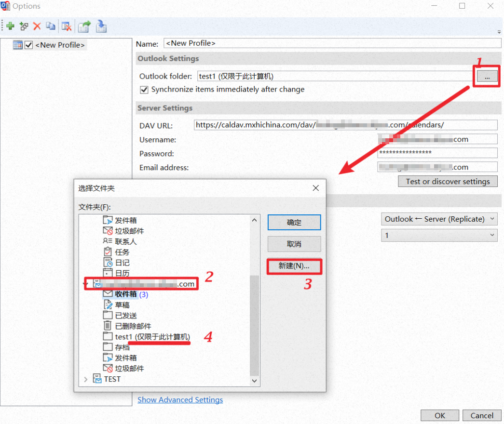Add a new profile with green plus icon
Screen dimensions: 504x424
10,26
